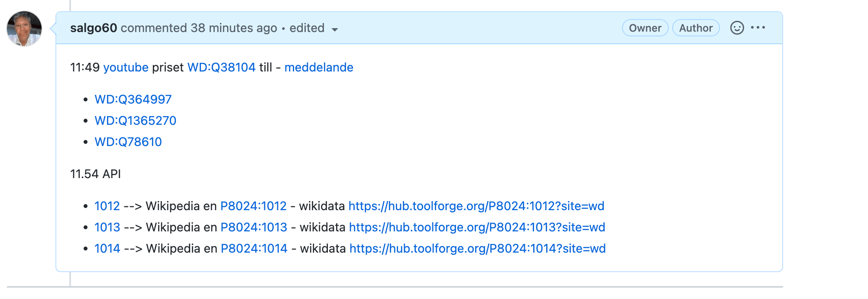Click the Owner badge label

(645, 28)
